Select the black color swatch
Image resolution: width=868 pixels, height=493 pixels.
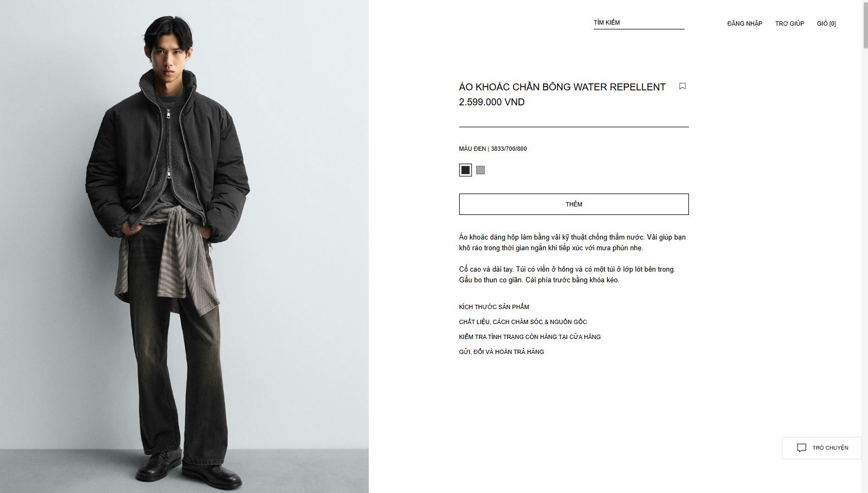(x=466, y=170)
